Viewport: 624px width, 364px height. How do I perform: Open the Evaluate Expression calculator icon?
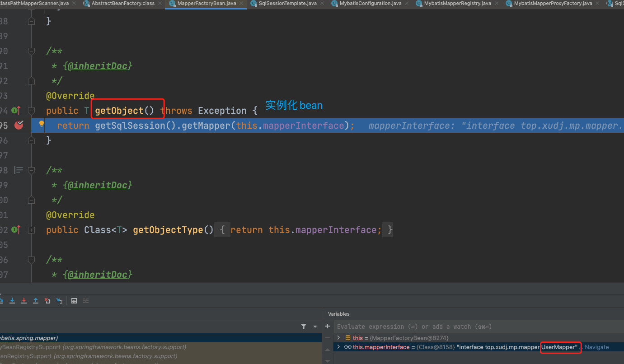(x=74, y=301)
